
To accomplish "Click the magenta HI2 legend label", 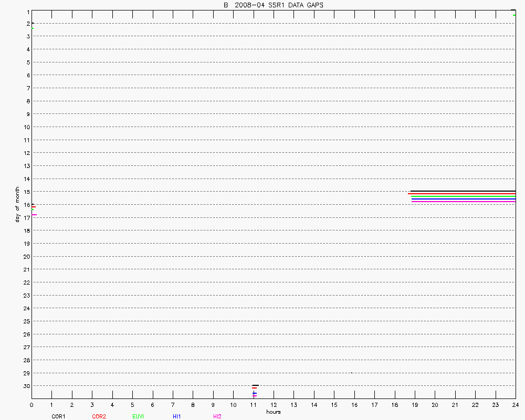I will (217, 416).
